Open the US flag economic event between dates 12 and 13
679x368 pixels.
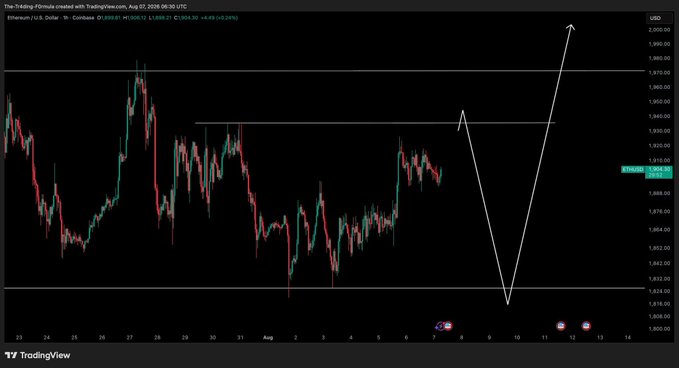tap(586, 326)
